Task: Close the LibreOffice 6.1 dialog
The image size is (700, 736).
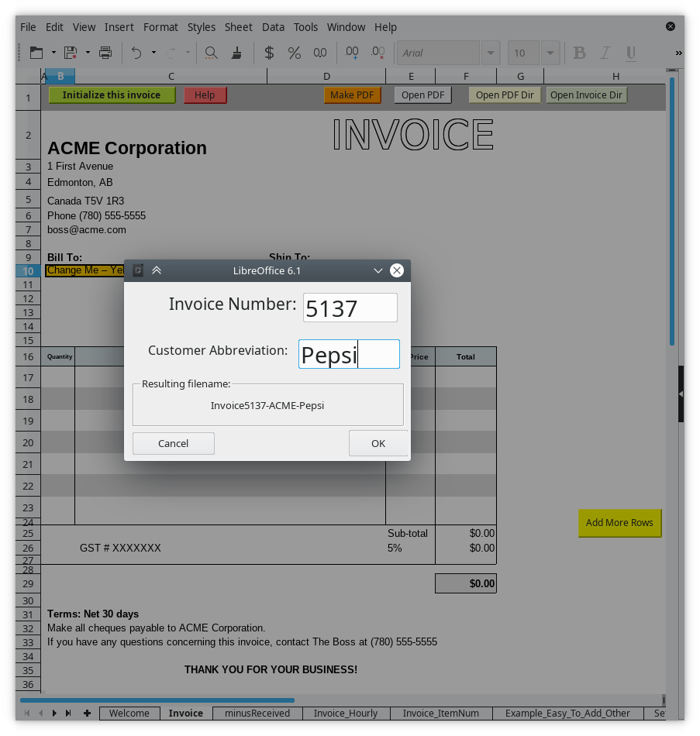Action: coord(397,270)
